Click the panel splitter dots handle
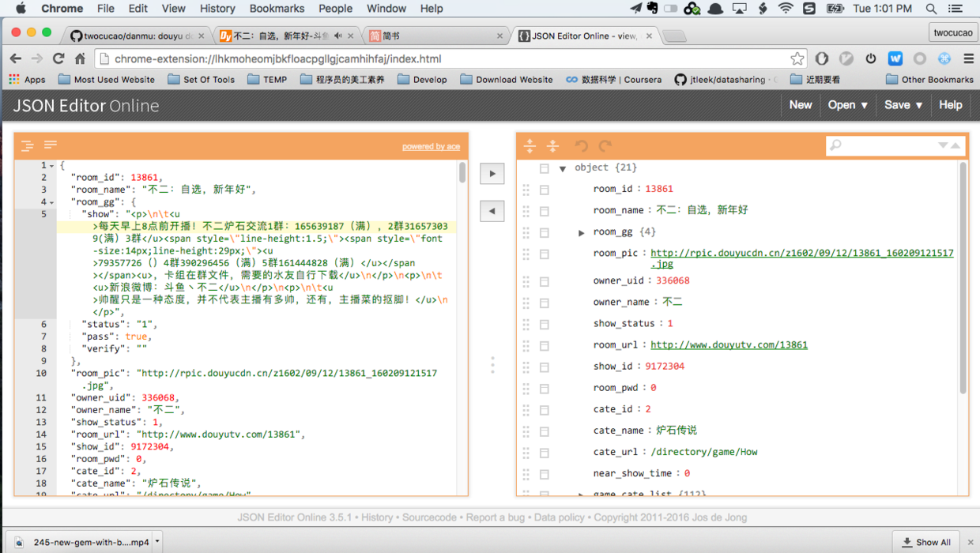Image resolution: width=980 pixels, height=553 pixels. pyautogui.click(x=492, y=364)
